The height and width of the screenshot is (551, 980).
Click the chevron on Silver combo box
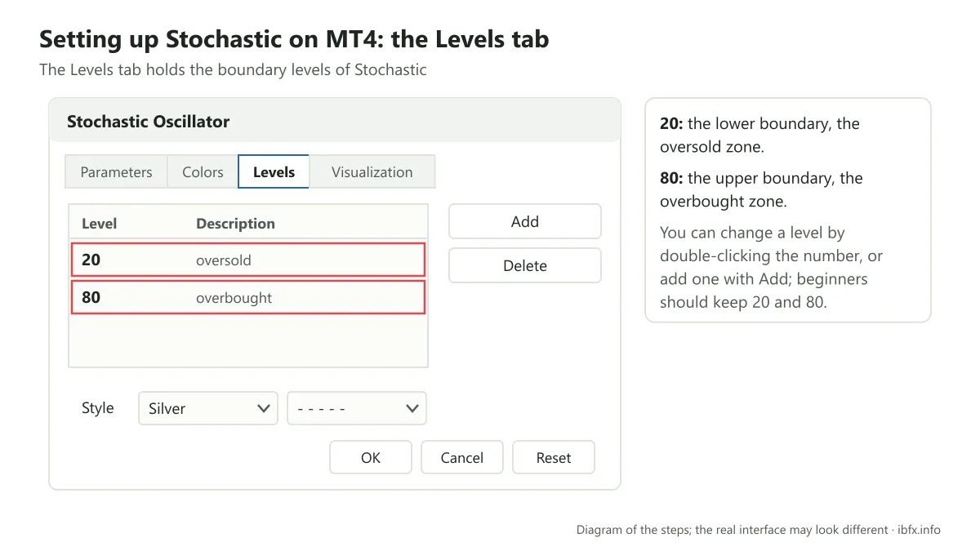[x=264, y=408]
